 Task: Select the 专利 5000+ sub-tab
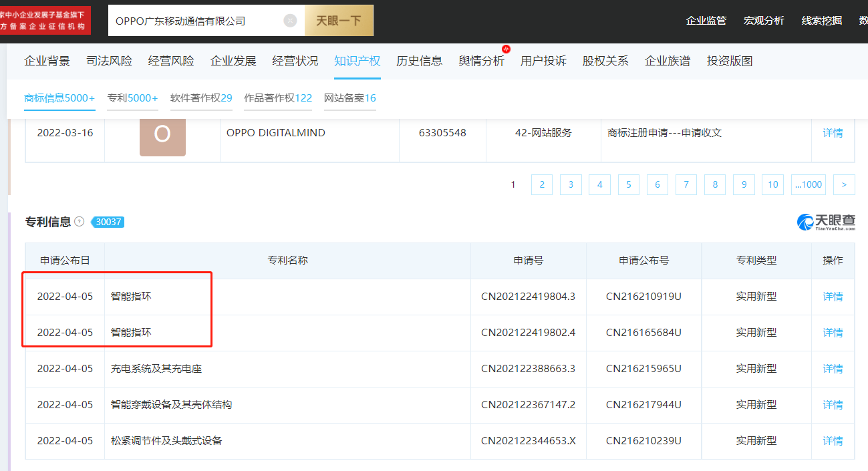(x=132, y=98)
